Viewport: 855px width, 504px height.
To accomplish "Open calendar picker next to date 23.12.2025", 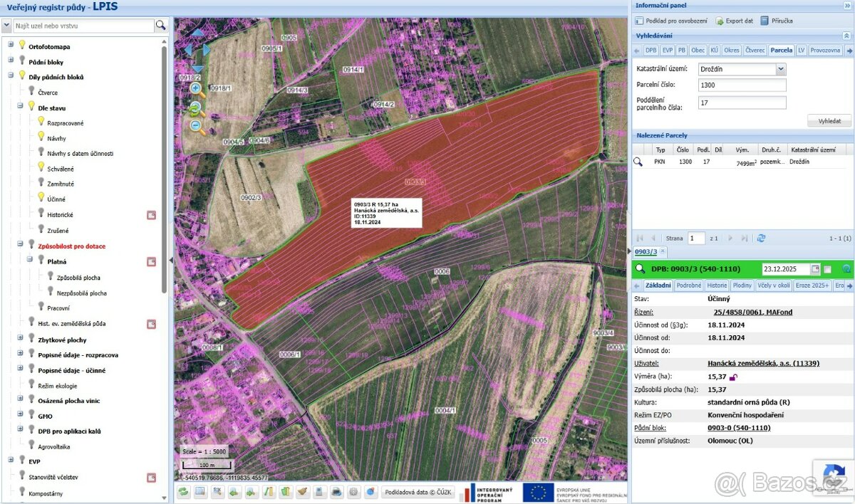I will [815, 269].
